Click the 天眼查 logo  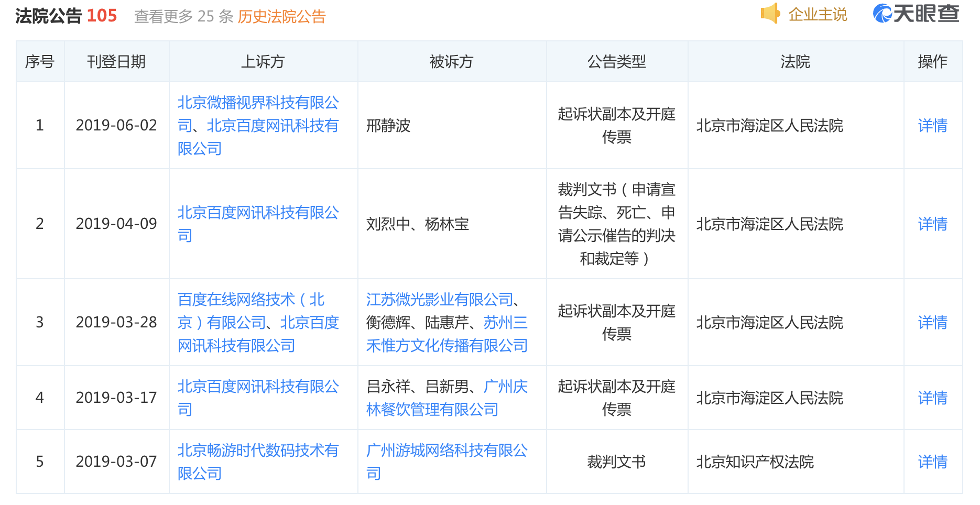[916, 14]
